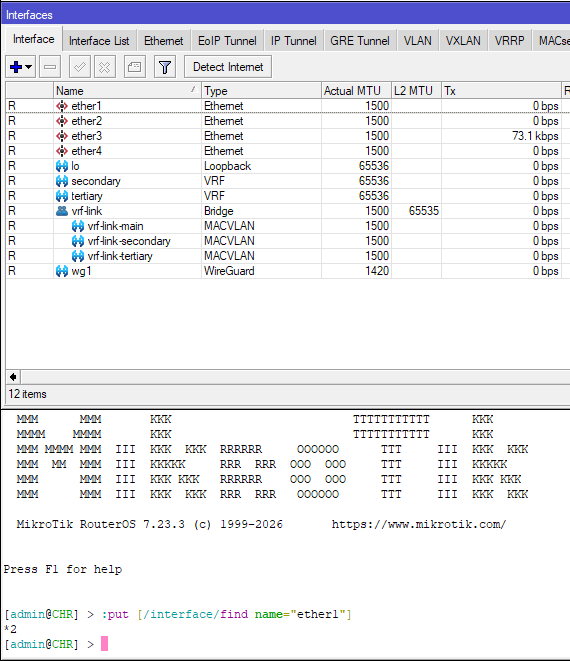Sort by the L2 MTU column header
This screenshot has width=570, height=661.
point(416,91)
